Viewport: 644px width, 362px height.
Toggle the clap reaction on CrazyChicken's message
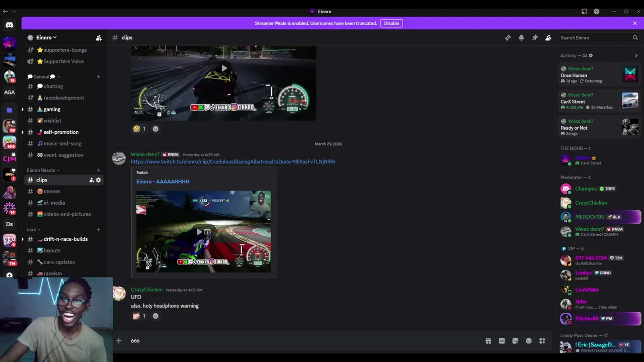[x=139, y=316]
